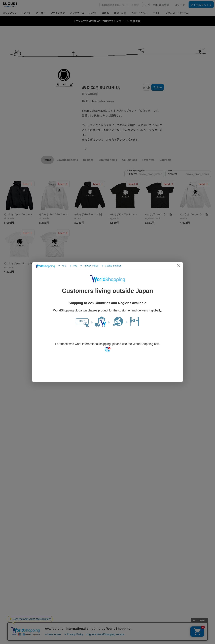The image size is (215, 644).
Task: Click the 無料会員登録 link
Action: [x=161, y=5]
